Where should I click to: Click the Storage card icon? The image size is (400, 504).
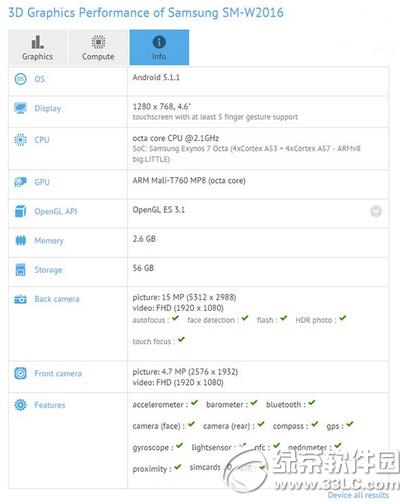tap(20, 270)
